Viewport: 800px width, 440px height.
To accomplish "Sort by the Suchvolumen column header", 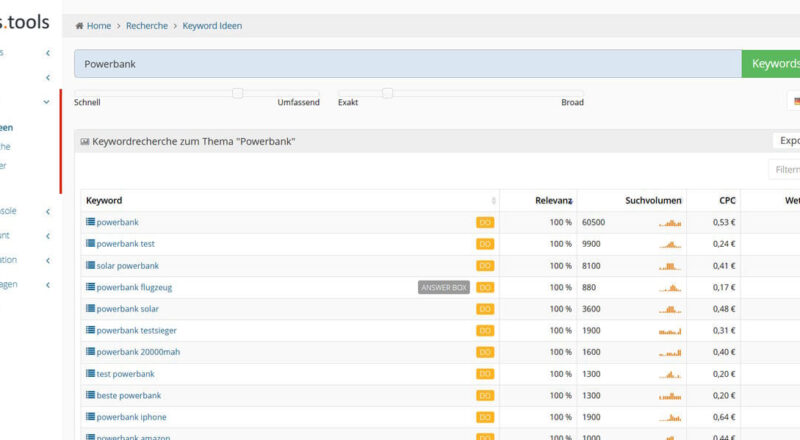I will (632, 201).
